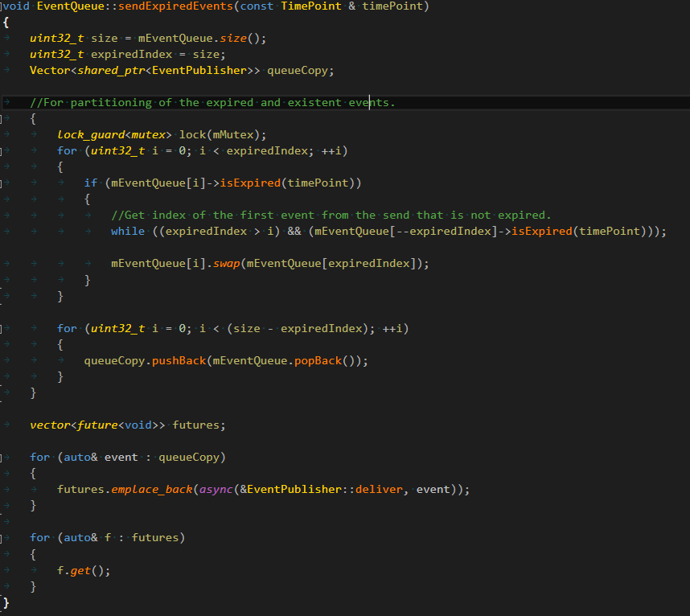
Task: Collapse the lock_guard scope block fold marker
Action: click(2, 119)
